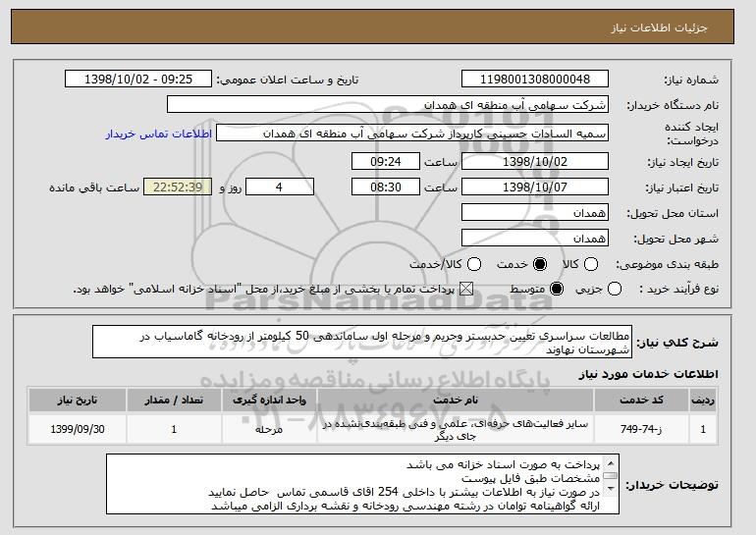Click the buyer notes line mentioning extension 254
Screen dimensions: 756x535
point(405,492)
